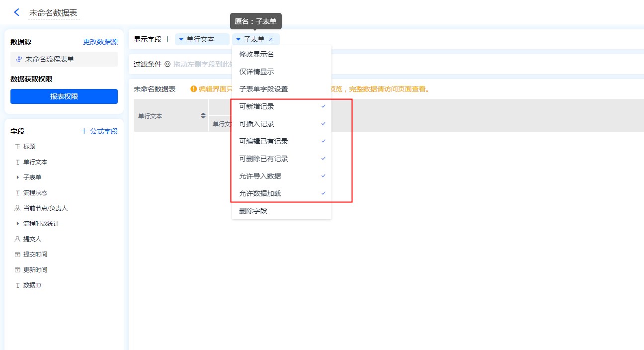Click the 提交人 person icon in field list

(x=18, y=239)
